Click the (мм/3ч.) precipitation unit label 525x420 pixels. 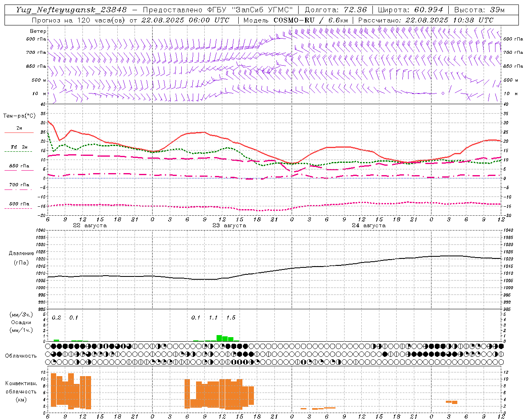coord(21,315)
